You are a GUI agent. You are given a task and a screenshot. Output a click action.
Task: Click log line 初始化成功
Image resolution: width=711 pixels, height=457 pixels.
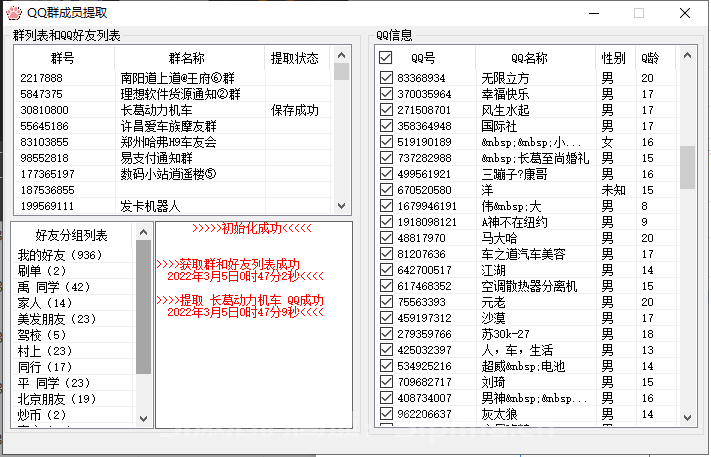click(x=252, y=228)
